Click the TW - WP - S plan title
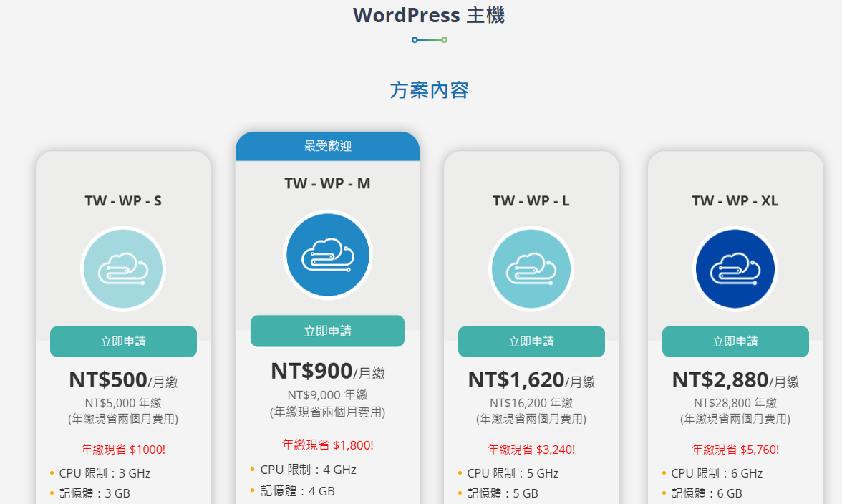 (x=123, y=200)
